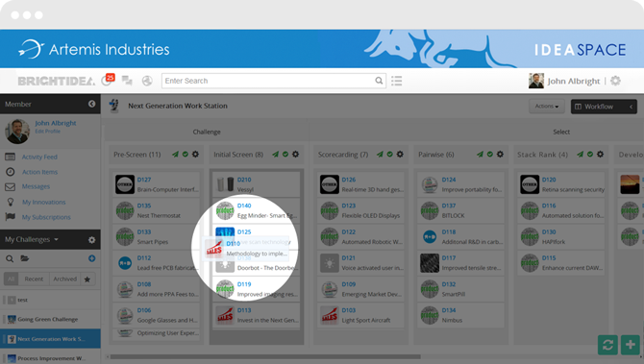Open Going Green Challenge
The height and width of the screenshot is (364, 644).
coord(50,319)
